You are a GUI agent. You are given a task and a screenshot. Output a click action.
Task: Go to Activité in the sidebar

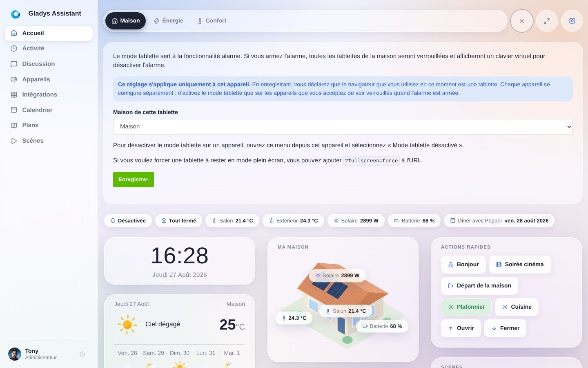(49, 48)
